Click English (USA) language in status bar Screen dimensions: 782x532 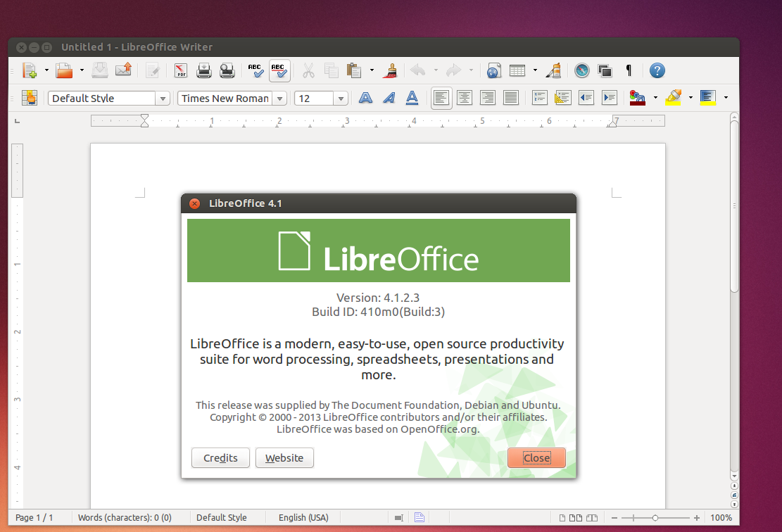click(x=303, y=517)
